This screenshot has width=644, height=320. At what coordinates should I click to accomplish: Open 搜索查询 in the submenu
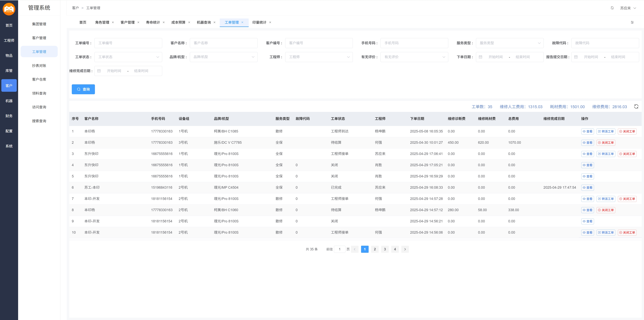pyautogui.click(x=39, y=121)
